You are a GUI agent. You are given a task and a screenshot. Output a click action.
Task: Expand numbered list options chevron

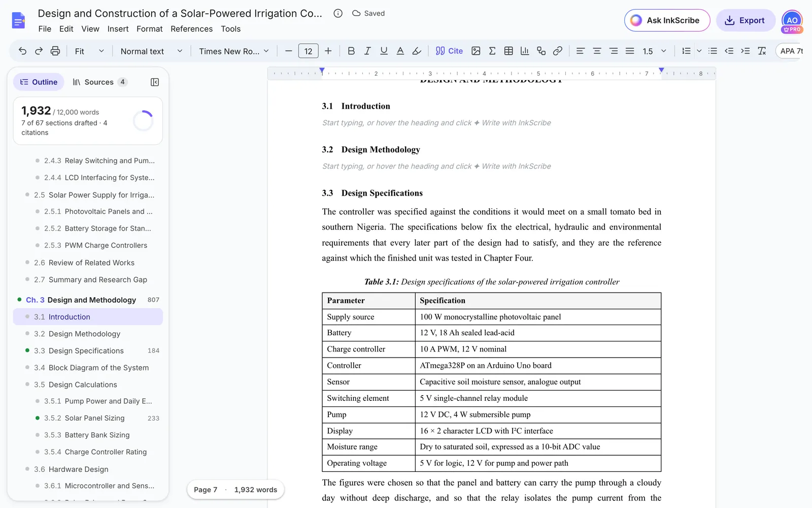tap(699, 51)
